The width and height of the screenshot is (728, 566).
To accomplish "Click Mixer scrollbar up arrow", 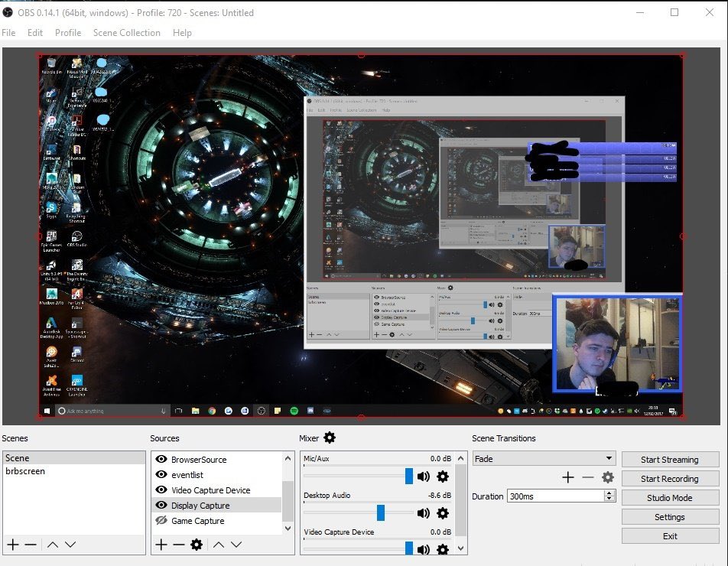I will point(460,458).
